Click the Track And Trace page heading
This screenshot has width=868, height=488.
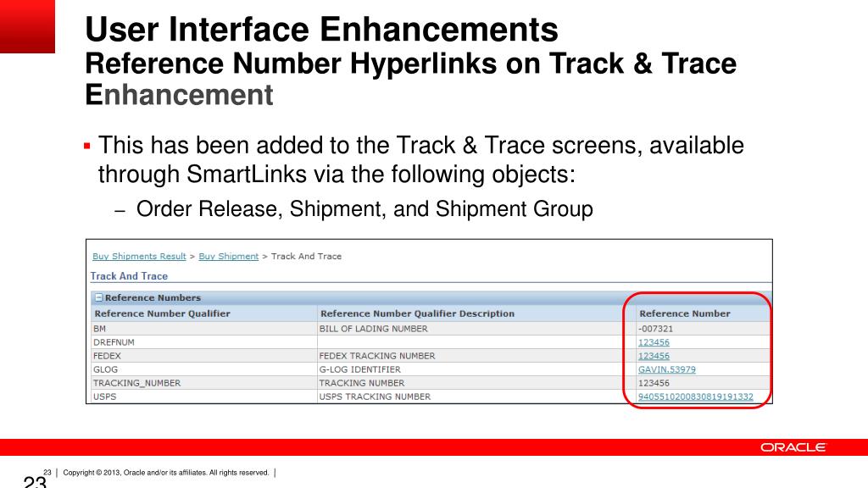click(129, 276)
